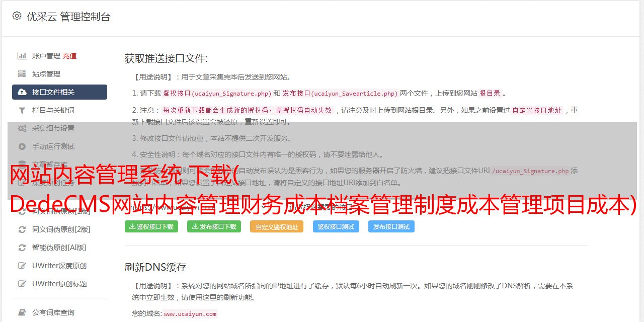Image resolution: width=644 pixels, height=322 pixels.
Task: Open 账户管理 via its bar-chart icon
Action: (22, 56)
